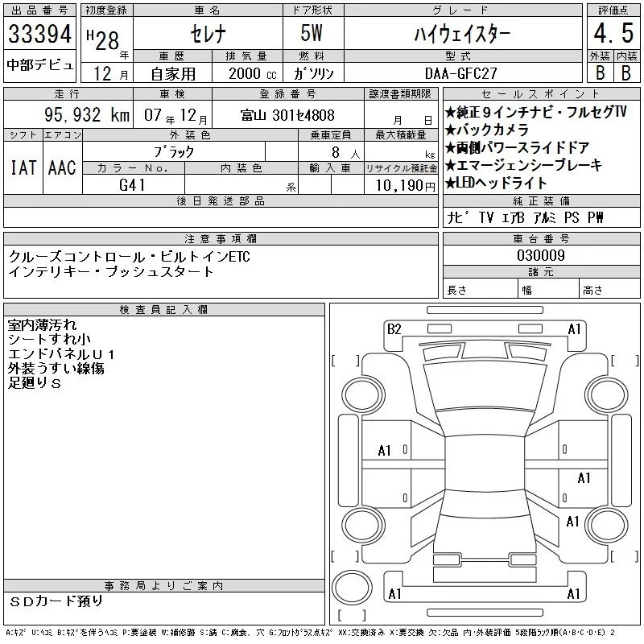The width and height of the screenshot is (644, 644).
Task: Select the 注意事項欄 section header
Action: [x=221, y=238]
